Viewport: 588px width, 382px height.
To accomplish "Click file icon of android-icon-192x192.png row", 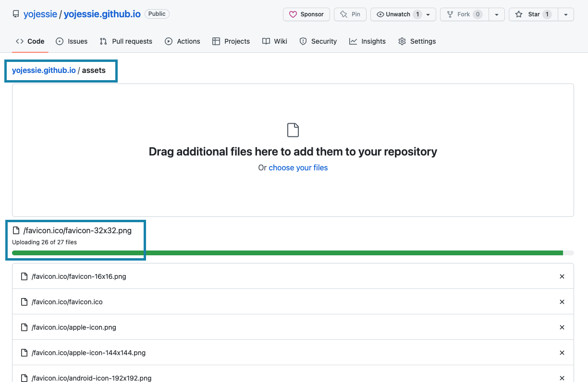I will 24,378.
